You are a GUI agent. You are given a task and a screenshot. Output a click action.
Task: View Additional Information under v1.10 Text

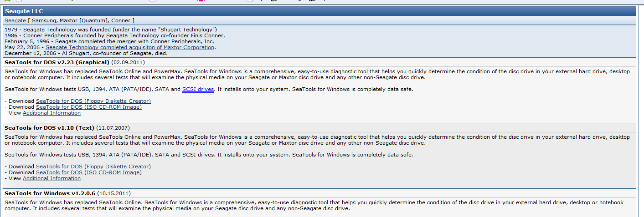(x=52, y=178)
